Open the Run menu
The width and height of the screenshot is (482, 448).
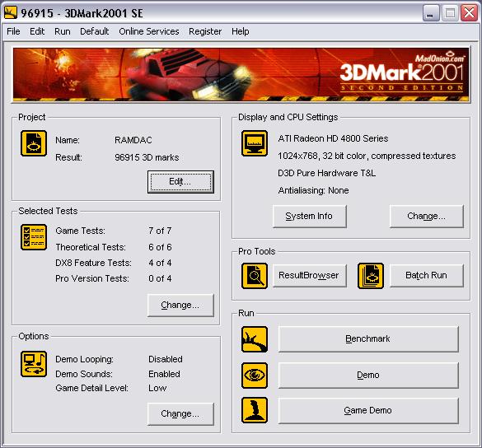[63, 31]
